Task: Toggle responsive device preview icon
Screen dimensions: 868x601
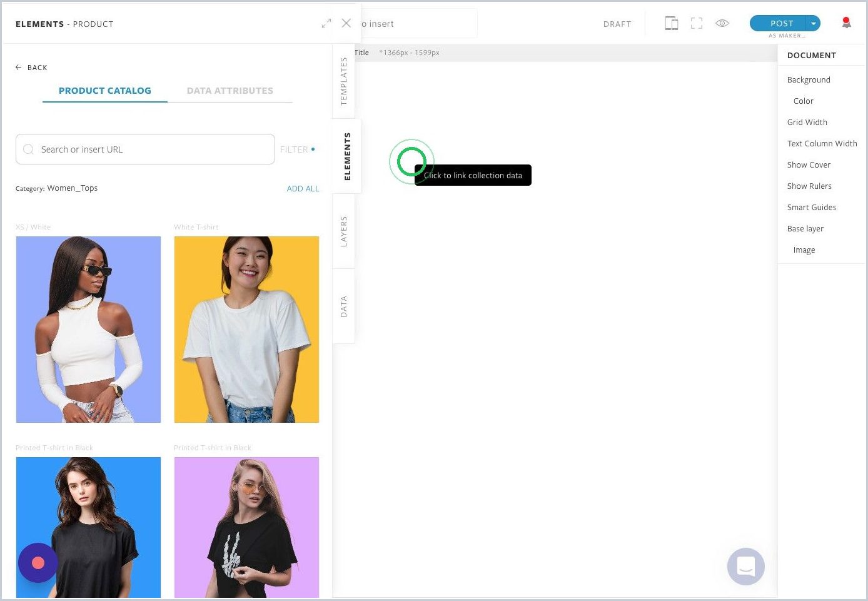Action: coord(671,23)
